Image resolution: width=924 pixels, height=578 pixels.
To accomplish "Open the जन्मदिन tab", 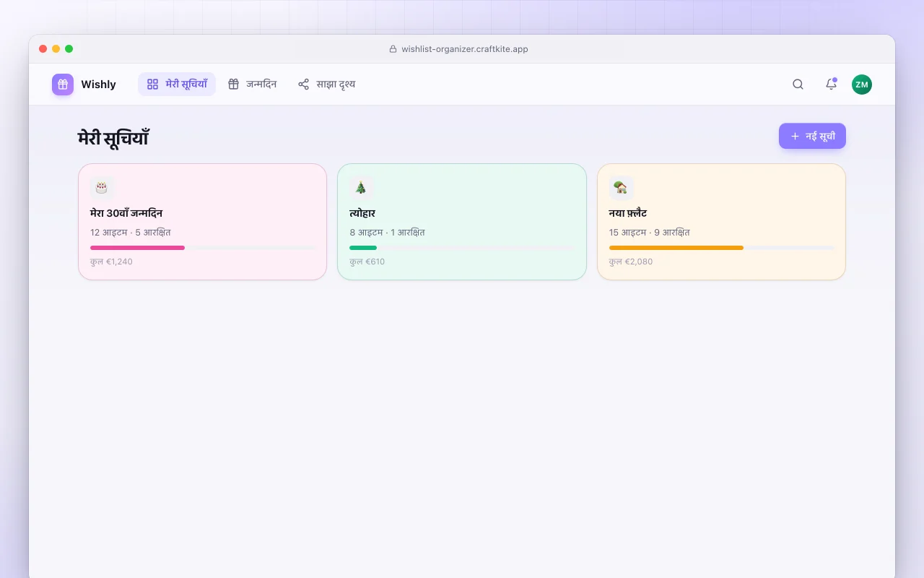I will click(x=252, y=85).
